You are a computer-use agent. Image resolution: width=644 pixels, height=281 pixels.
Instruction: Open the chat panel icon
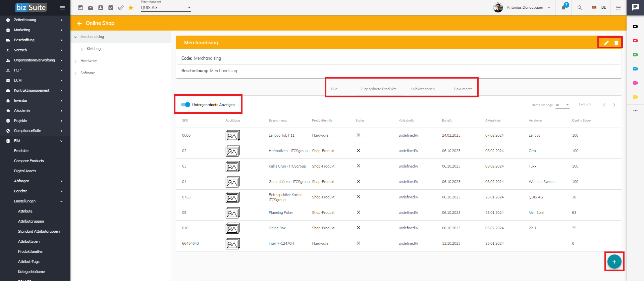[x=635, y=7]
